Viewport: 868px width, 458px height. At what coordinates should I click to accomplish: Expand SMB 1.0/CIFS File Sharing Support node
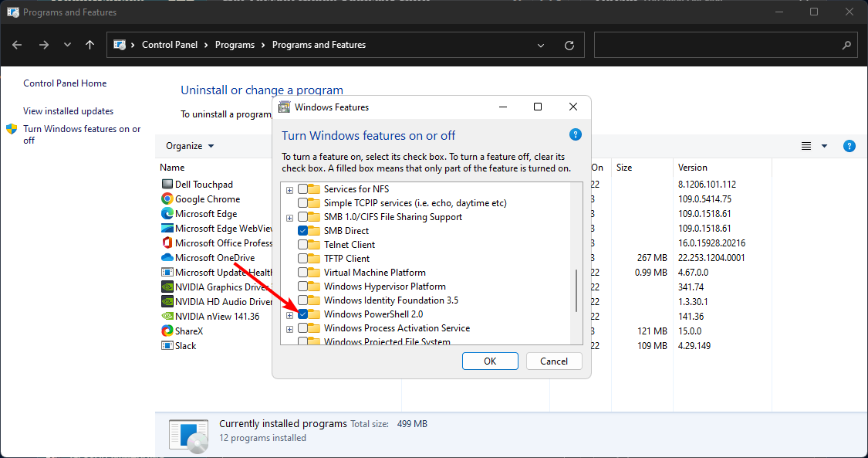pos(289,218)
